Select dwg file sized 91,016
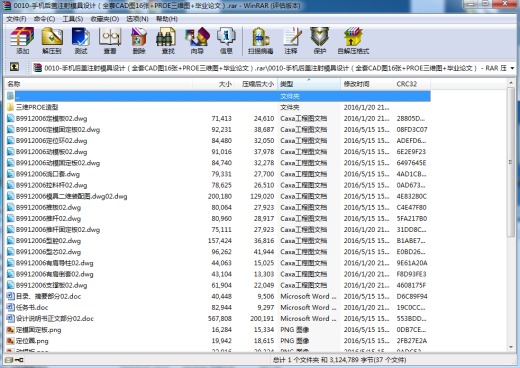This screenshot has width=520, height=368. (218, 152)
